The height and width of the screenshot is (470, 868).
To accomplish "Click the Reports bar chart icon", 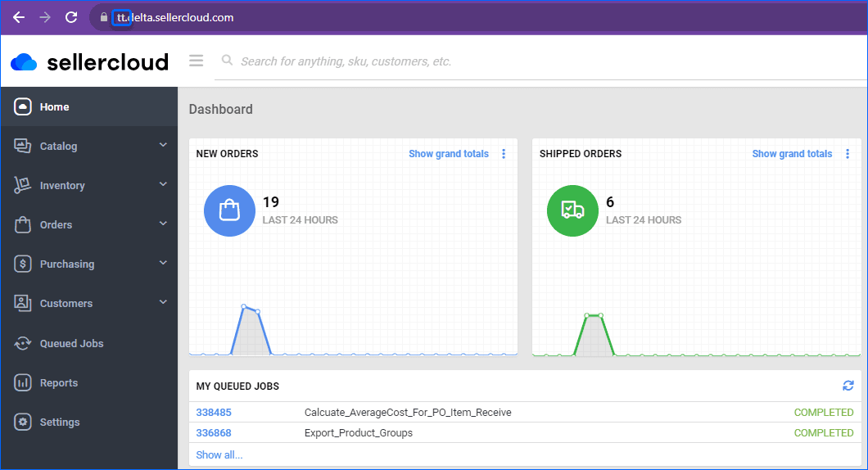I will point(23,382).
